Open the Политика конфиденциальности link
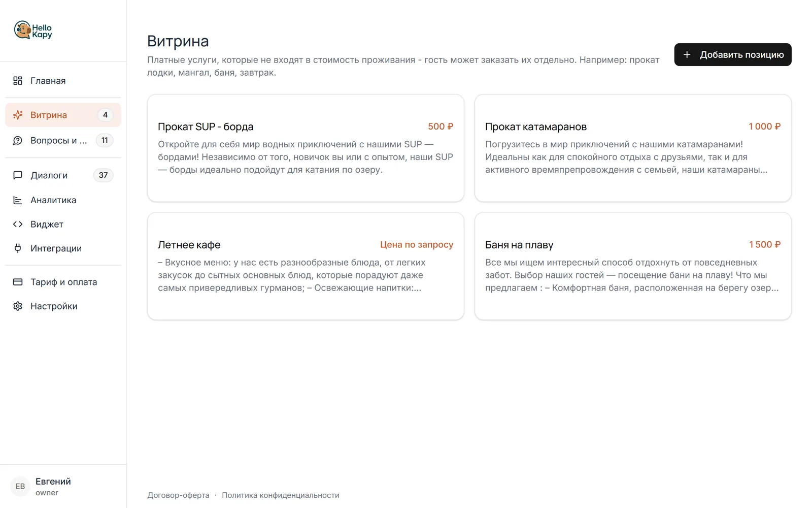The height and width of the screenshot is (508, 812). 281,495
